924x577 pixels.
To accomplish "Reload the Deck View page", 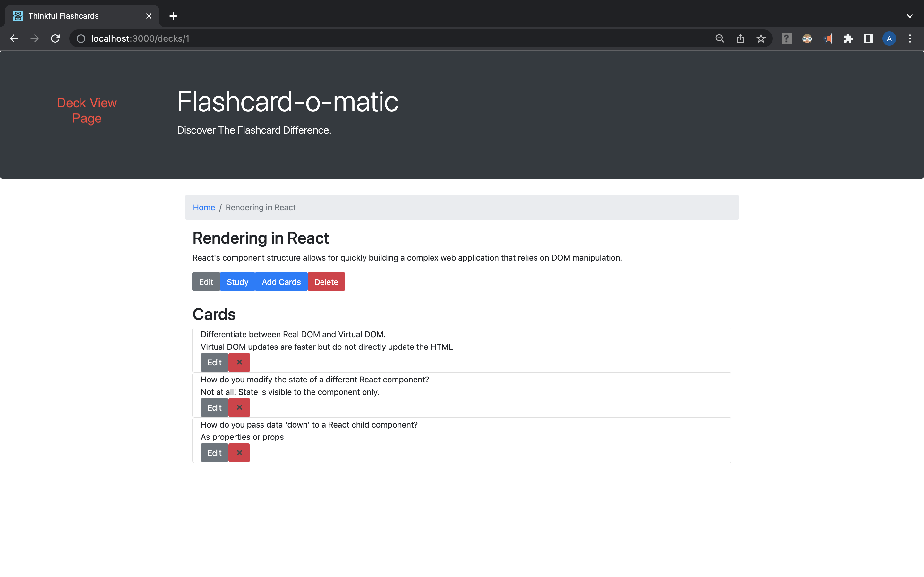I will pos(56,38).
